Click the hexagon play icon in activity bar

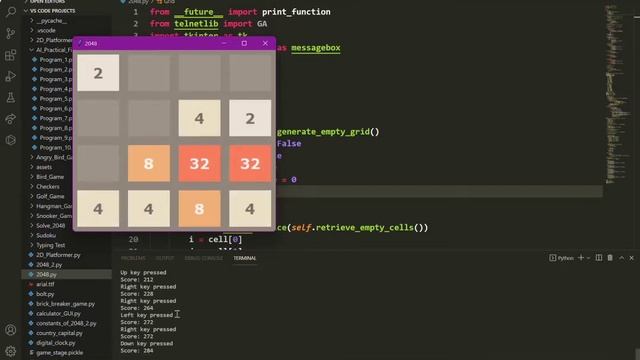[11, 140]
